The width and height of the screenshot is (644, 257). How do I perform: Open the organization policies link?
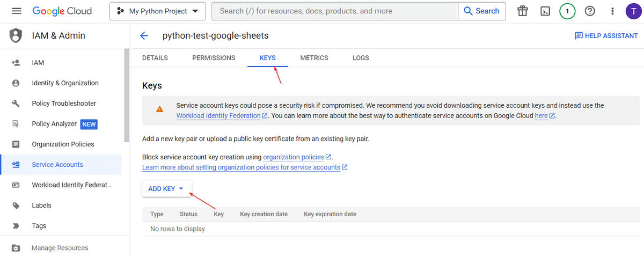click(x=294, y=157)
